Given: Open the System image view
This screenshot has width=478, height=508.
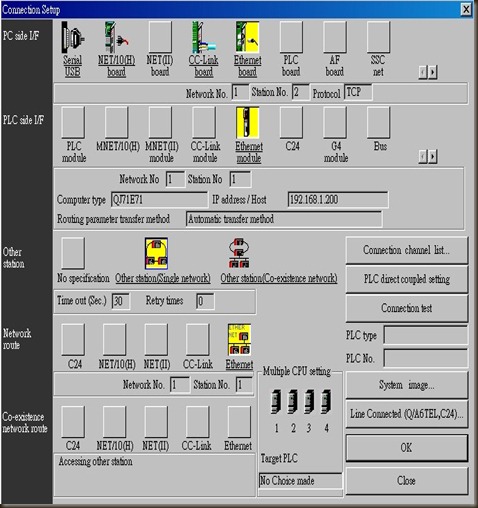Looking at the screenshot, I should tap(407, 385).
